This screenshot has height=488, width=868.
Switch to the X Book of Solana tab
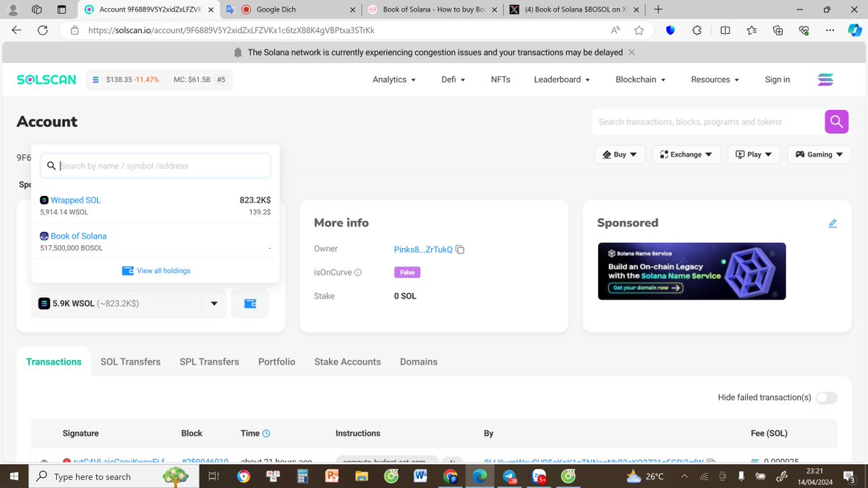point(574,10)
